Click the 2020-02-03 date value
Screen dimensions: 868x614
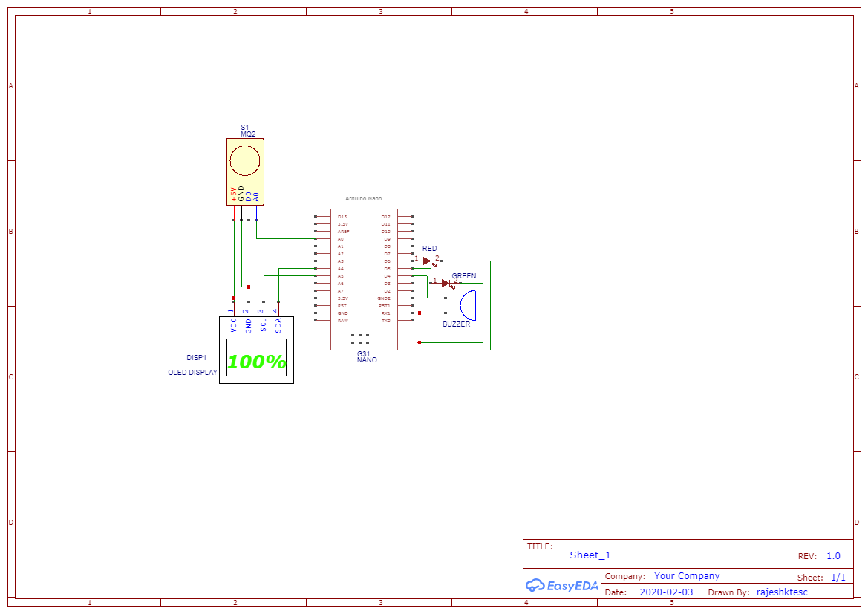pyautogui.click(x=666, y=592)
